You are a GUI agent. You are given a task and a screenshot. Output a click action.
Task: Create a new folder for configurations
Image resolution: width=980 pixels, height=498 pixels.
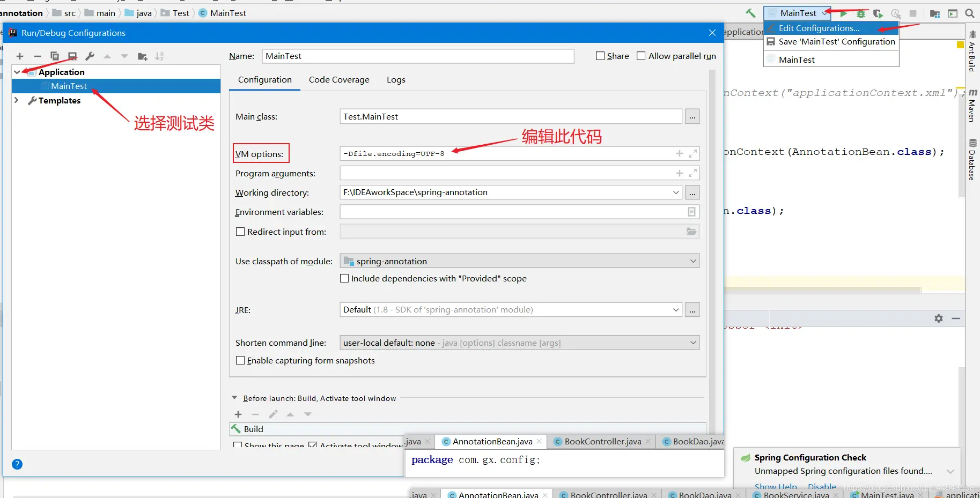point(142,56)
